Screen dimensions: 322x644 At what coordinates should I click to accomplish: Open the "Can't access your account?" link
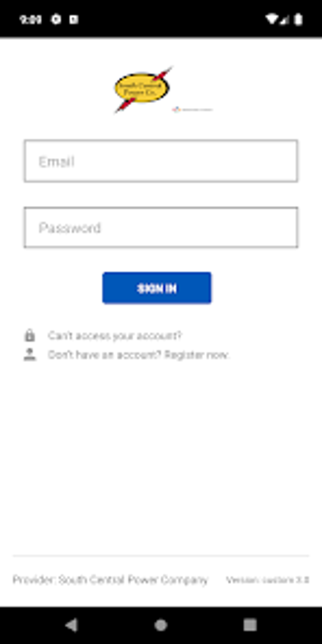click(115, 336)
